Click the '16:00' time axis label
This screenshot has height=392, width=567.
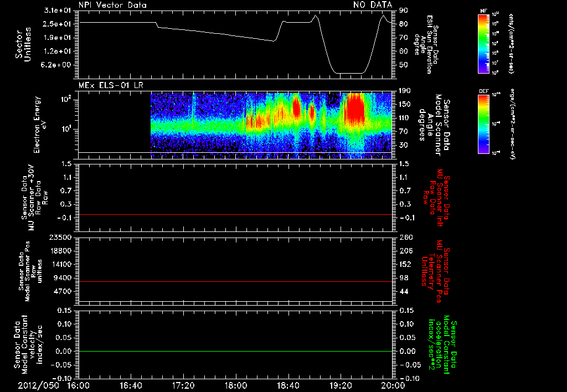(x=79, y=385)
